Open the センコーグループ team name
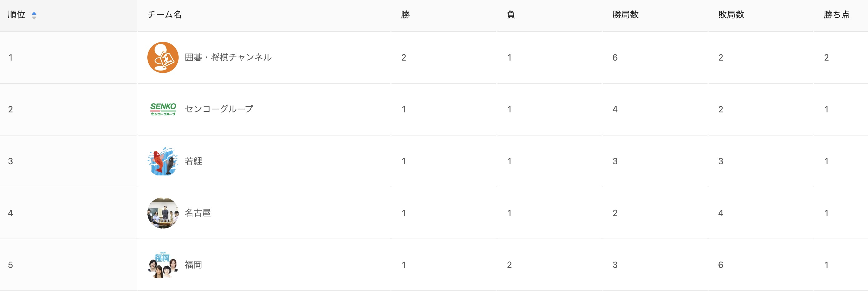Screen dimensions: 868x291 pos(219,109)
